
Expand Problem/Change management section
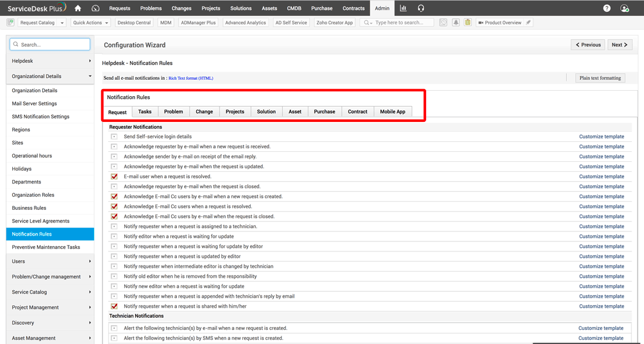pyautogui.click(x=50, y=277)
